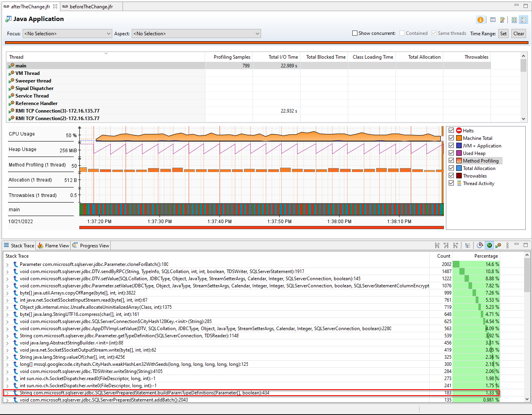Click the edit page pencil icon

pos(502,20)
